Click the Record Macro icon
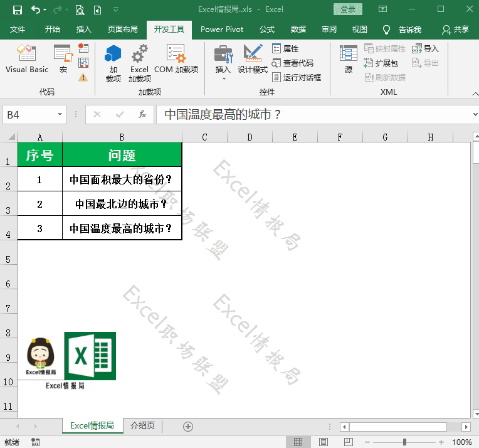This screenshot has width=479, height=448. 83,48
